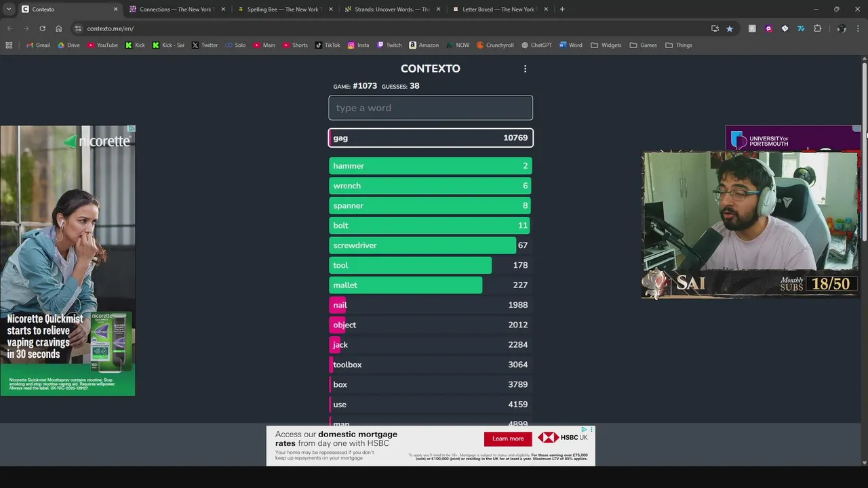This screenshot has height=488, width=868.
Task: Open the browser extensions puzzle icon
Action: click(817, 28)
